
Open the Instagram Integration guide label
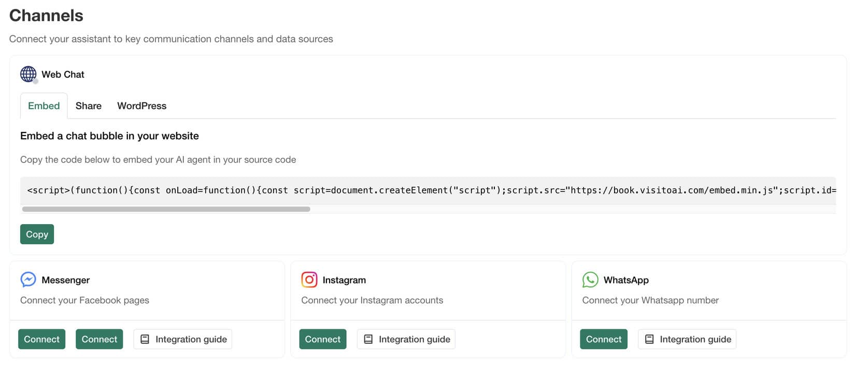tap(415, 339)
